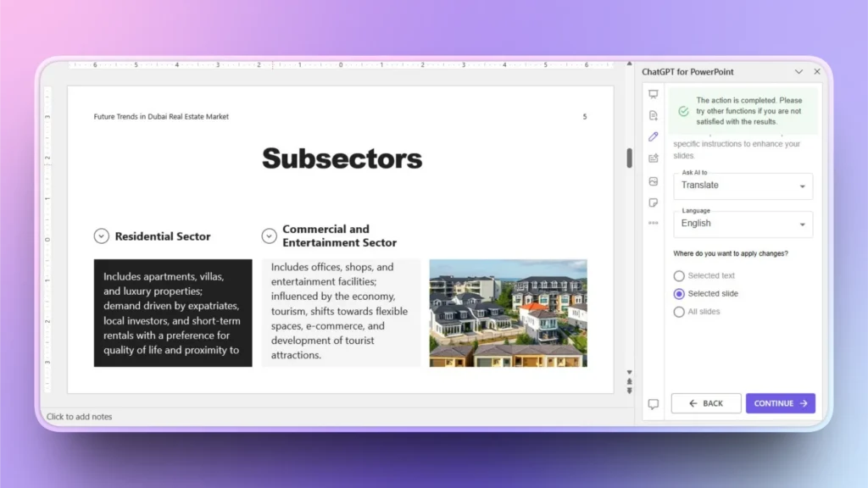This screenshot has height=488, width=868.
Task: Expand the Commercial and Entertainment Sector chevron
Action: click(270, 235)
